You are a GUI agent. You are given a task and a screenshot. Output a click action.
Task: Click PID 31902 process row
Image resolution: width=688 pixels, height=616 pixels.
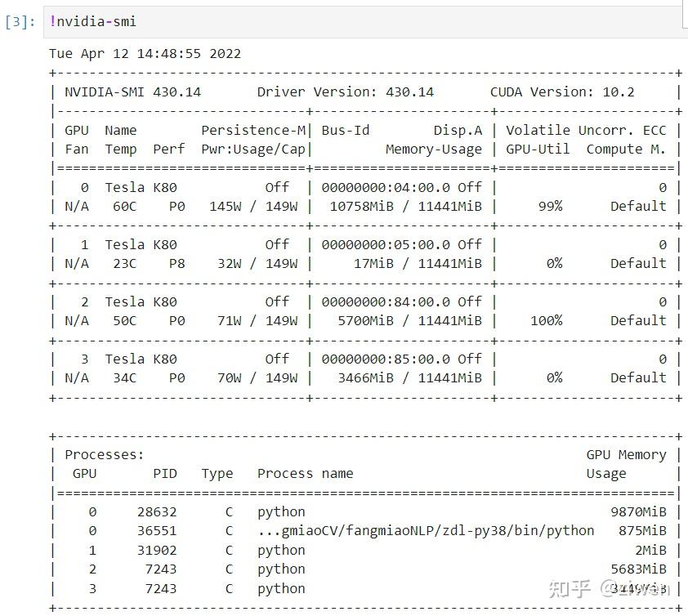(364, 550)
